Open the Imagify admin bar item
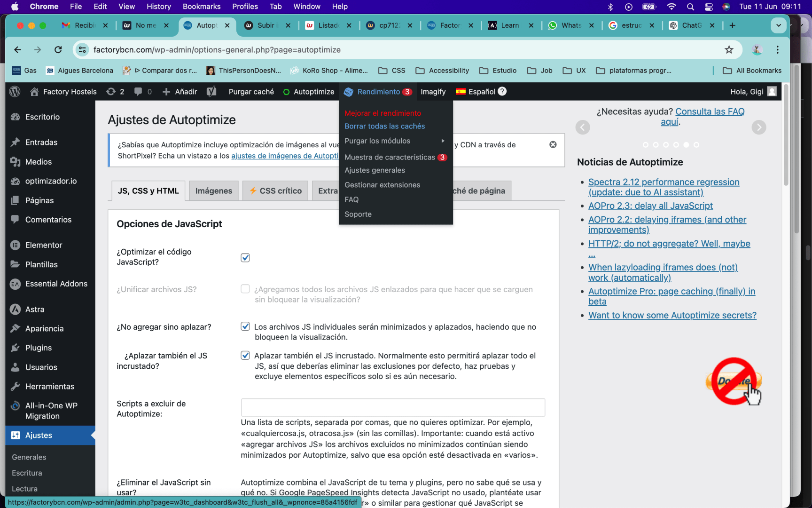The height and width of the screenshot is (508, 812). tap(433, 92)
